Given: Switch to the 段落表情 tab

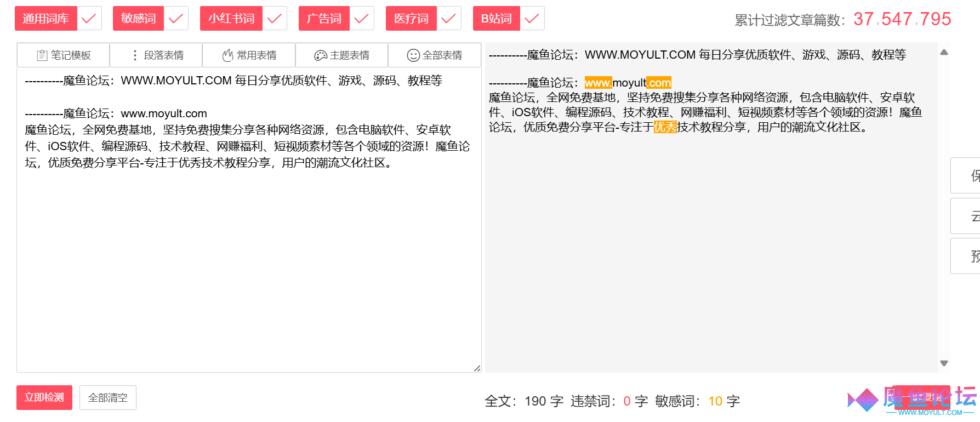Looking at the screenshot, I should 156,55.
